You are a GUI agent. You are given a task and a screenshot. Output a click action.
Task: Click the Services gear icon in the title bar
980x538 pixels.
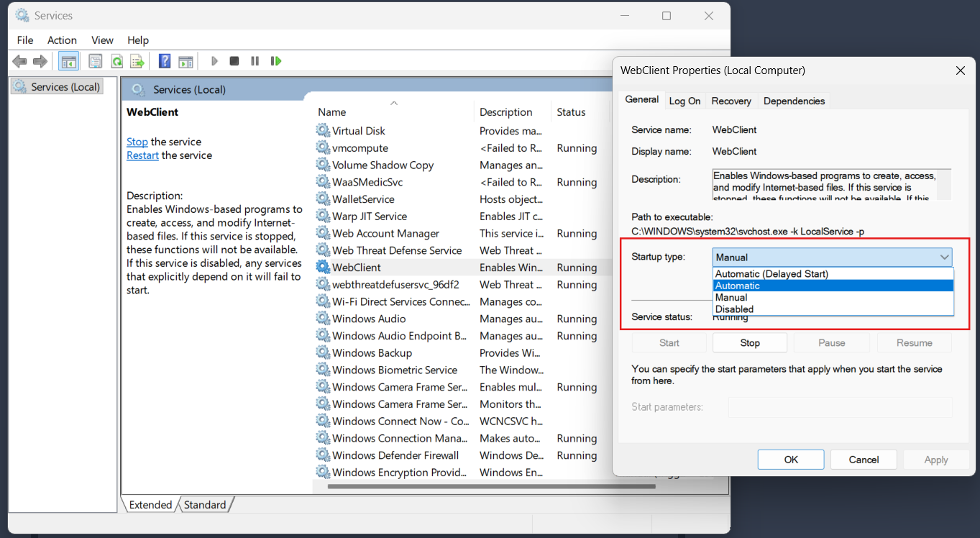[x=22, y=15]
